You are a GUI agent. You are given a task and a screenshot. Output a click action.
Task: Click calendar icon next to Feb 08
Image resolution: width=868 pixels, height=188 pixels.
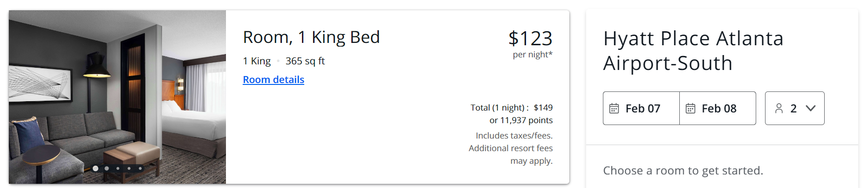pos(690,109)
